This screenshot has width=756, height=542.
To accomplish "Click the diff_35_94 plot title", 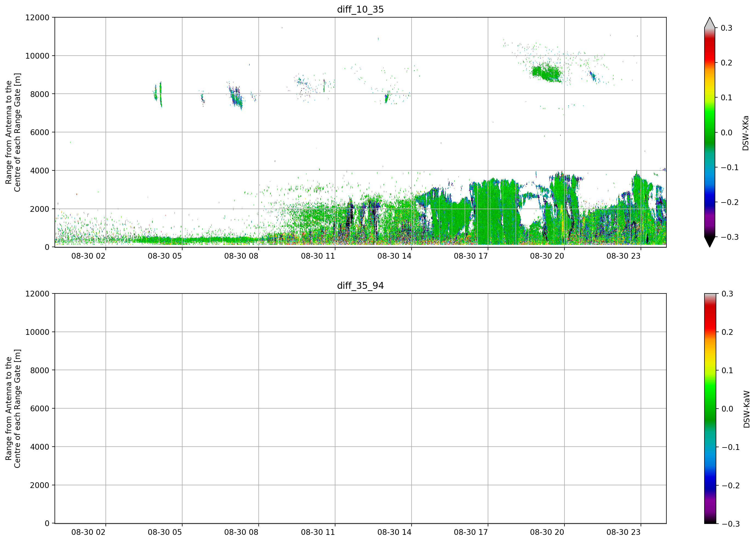I will pyautogui.click(x=360, y=286).
